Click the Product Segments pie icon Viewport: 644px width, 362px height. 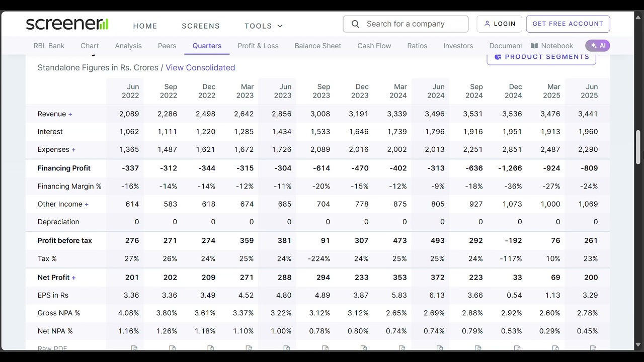click(x=498, y=57)
